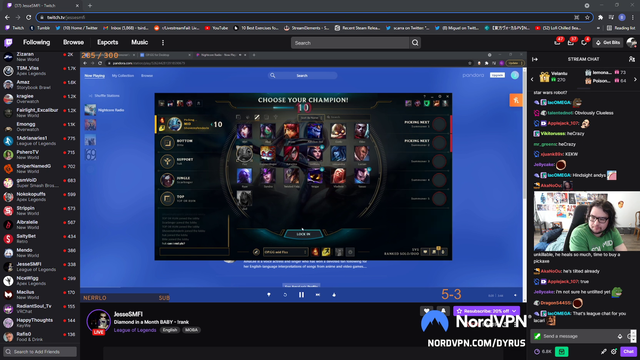
Task: Open channel points balance 6.8K
Action: [x=543, y=351]
